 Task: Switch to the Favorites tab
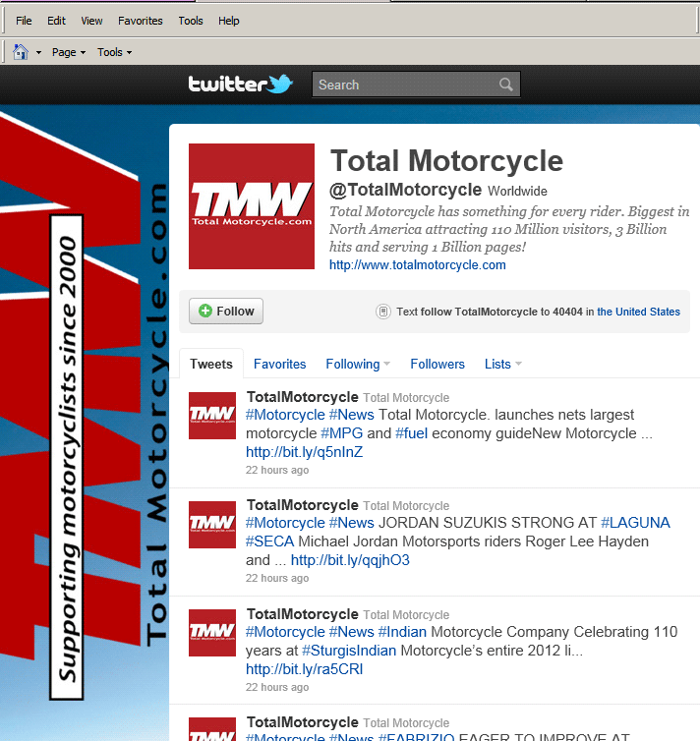[x=280, y=364]
